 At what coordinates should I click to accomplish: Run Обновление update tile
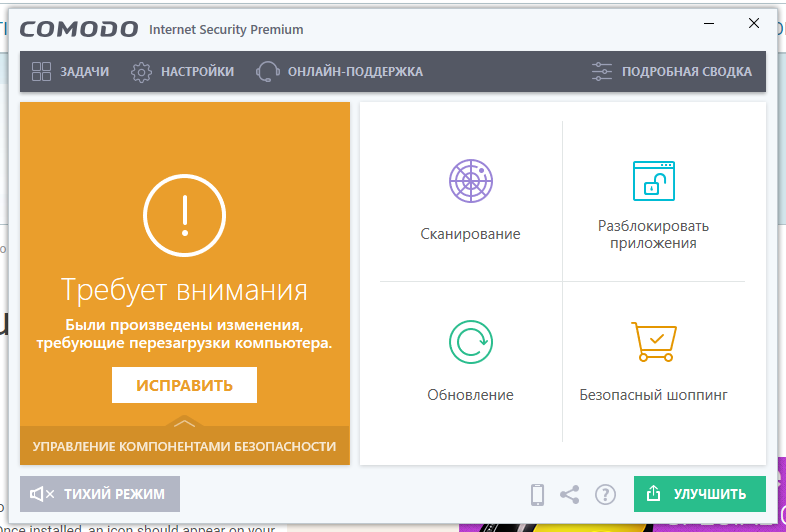pos(470,361)
